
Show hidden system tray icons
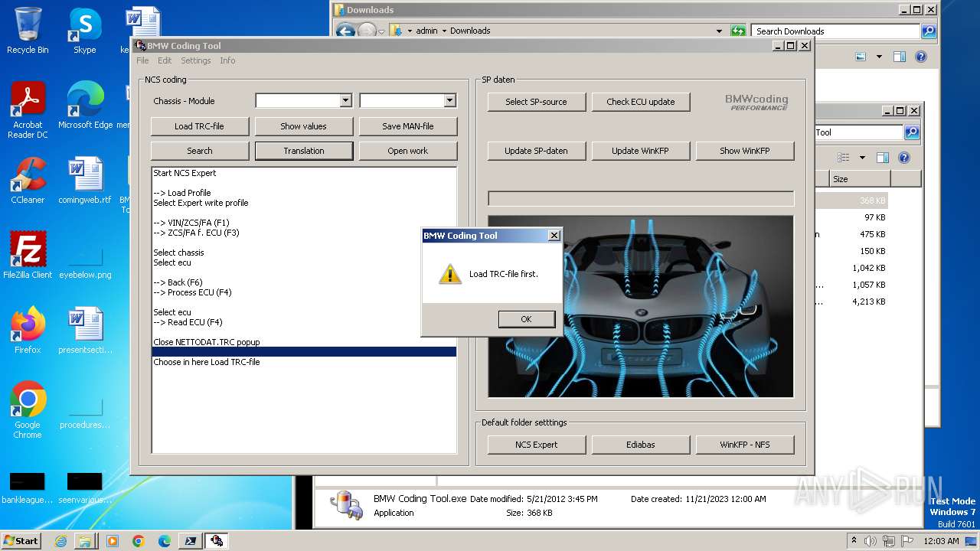coord(854,540)
